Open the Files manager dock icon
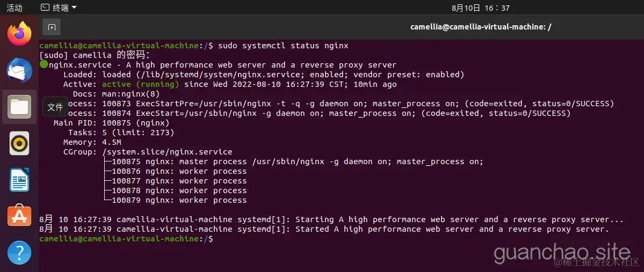The image size is (644, 272). pyautogui.click(x=19, y=107)
